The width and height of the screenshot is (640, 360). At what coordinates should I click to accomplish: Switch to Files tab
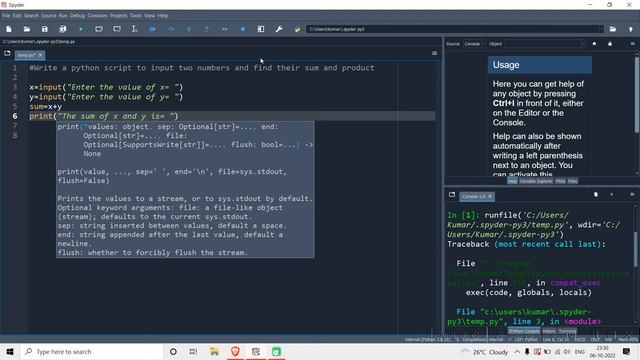pyautogui.click(x=573, y=181)
